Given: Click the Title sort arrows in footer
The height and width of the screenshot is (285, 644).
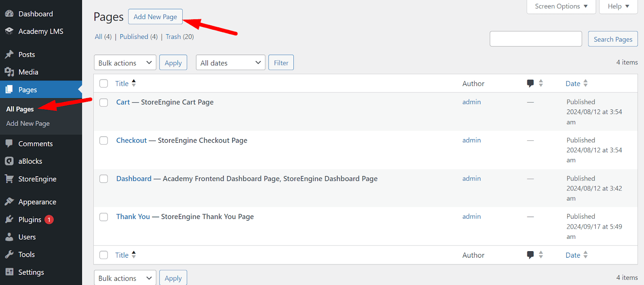Looking at the screenshot, I should coord(134,255).
